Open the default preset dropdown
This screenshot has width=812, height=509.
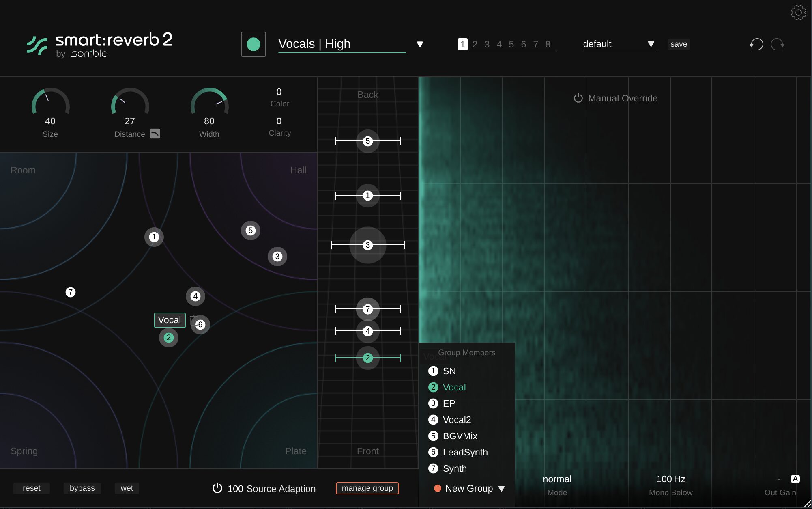[x=651, y=44]
